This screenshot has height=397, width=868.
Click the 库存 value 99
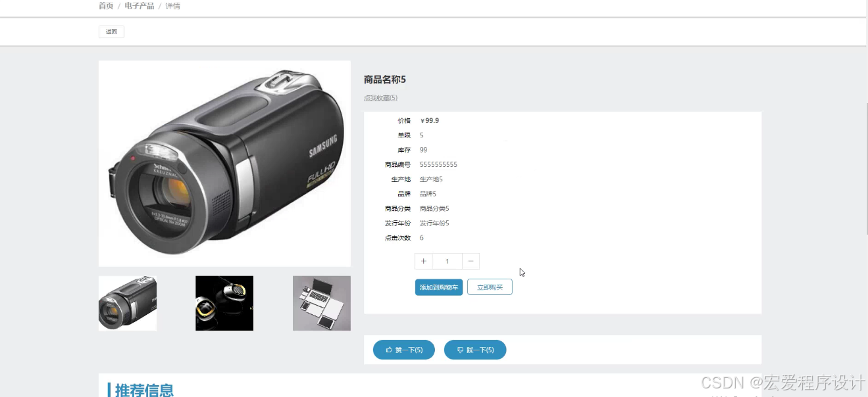(423, 150)
